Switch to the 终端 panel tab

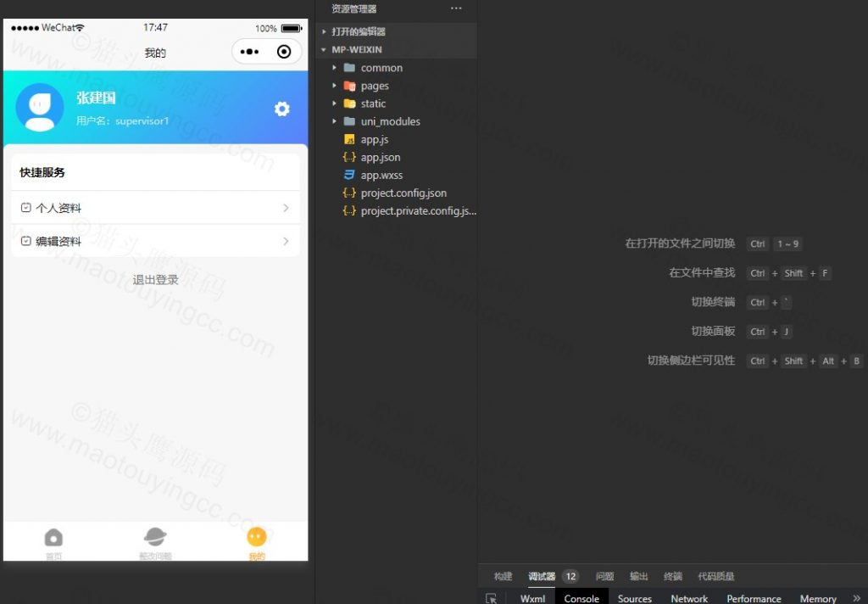pyautogui.click(x=672, y=576)
